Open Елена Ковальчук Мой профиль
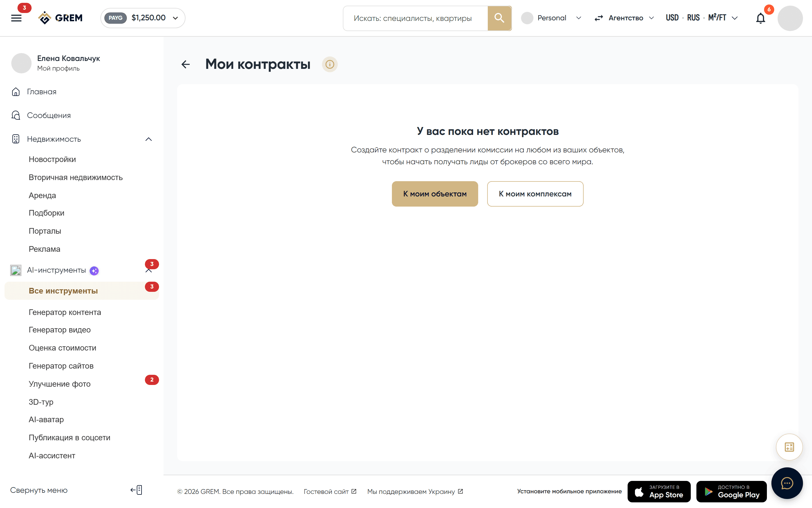The width and height of the screenshot is (812, 508). coord(56,63)
